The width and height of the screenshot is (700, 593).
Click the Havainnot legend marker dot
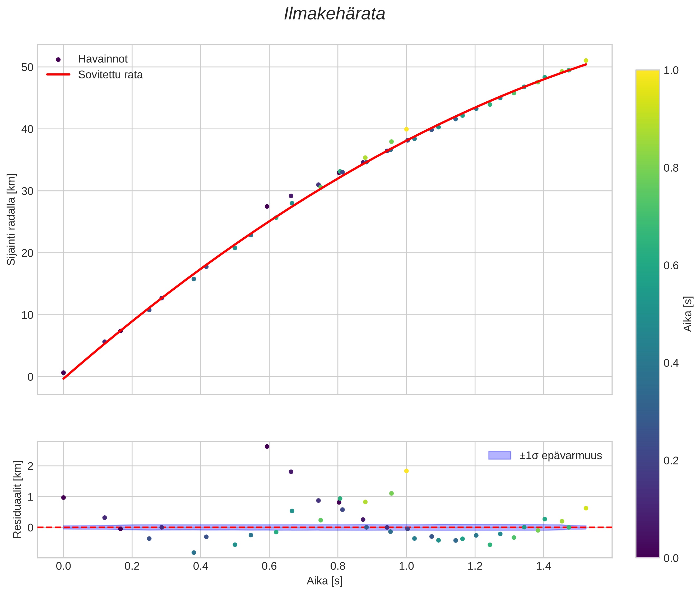click(58, 59)
